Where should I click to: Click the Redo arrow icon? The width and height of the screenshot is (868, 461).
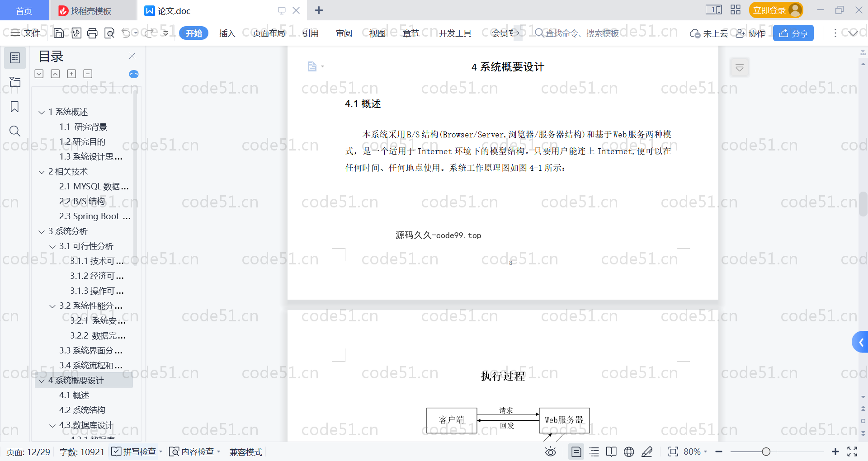pos(149,33)
